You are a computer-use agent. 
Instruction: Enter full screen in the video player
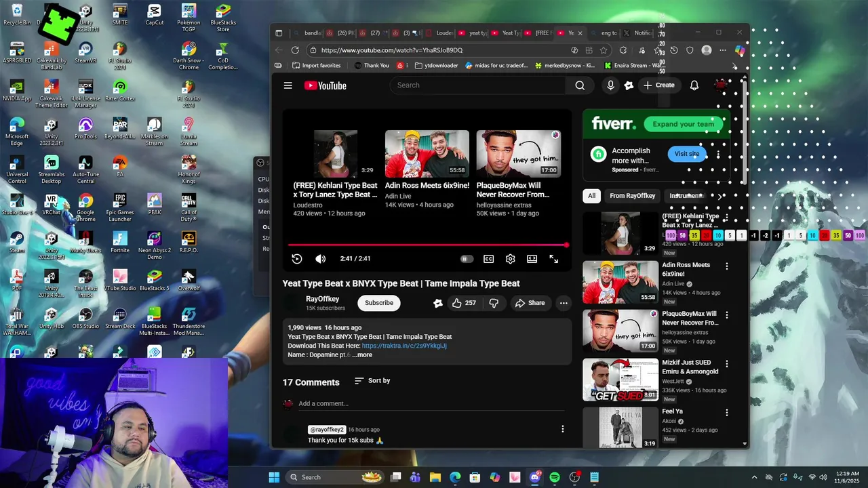coord(554,259)
